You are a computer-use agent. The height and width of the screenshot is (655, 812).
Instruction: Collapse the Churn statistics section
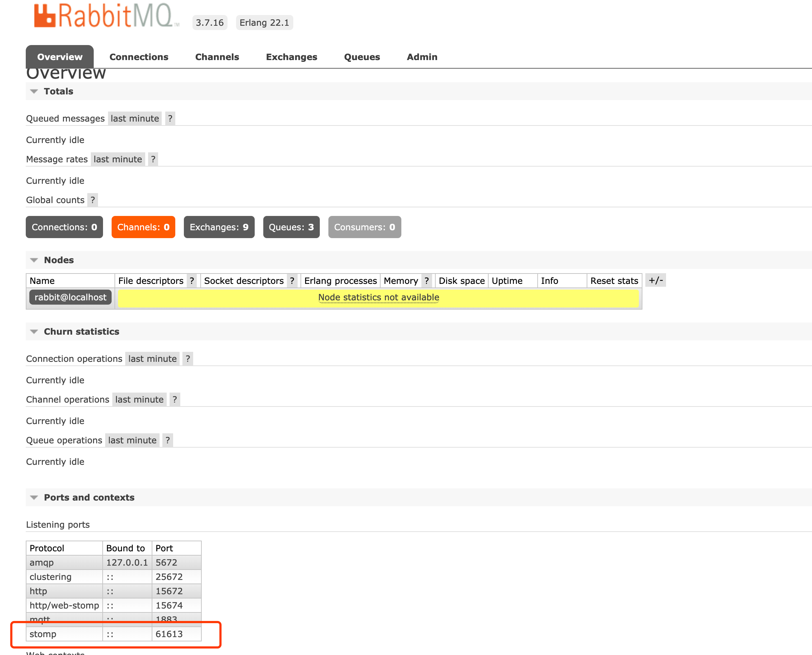pos(81,331)
